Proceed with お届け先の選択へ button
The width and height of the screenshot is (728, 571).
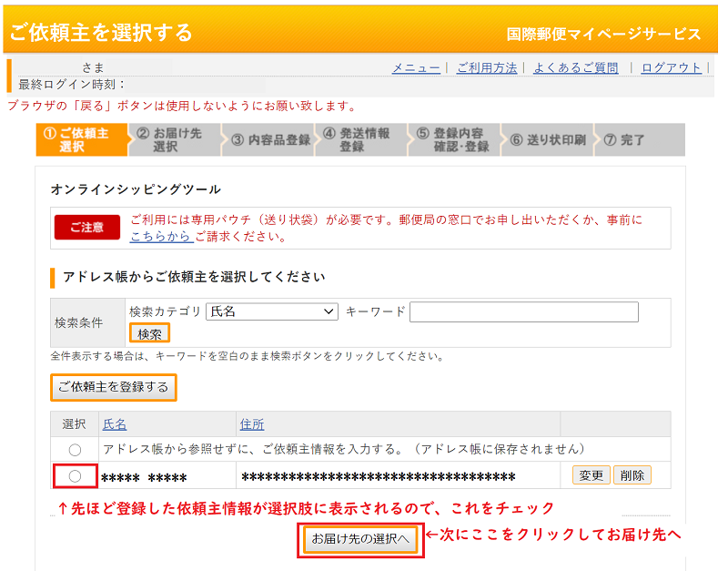pos(360,539)
